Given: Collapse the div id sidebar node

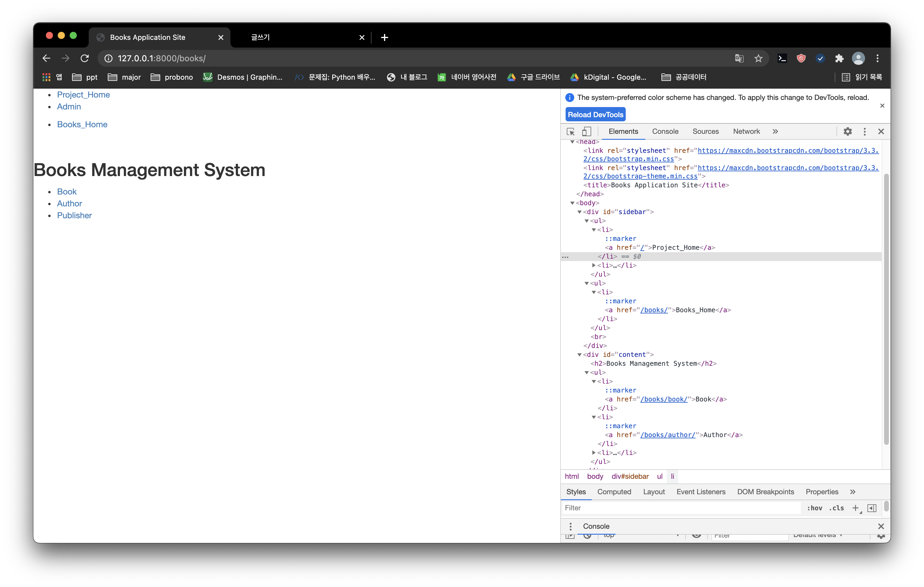Looking at the screenshot, I should tap(579, 212).
